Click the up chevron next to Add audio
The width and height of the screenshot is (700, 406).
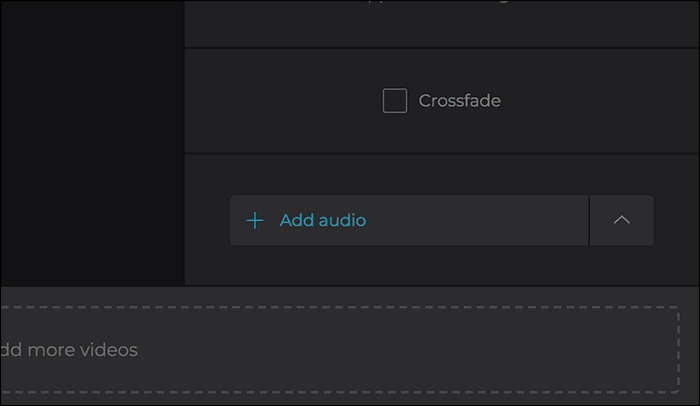click(x=621, y=220)
